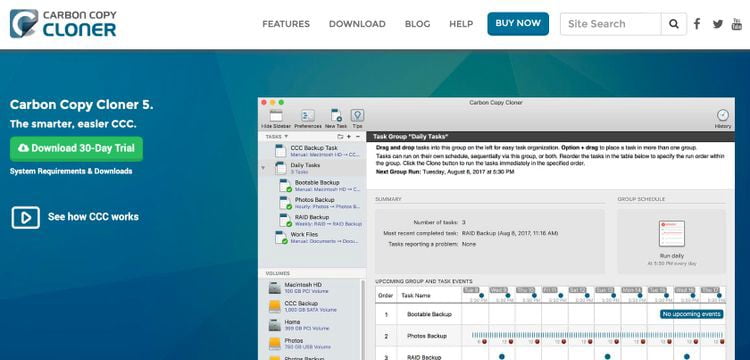Click Download 30-Day Trial button
The image size is (750, 360).
tap(76, 149)
